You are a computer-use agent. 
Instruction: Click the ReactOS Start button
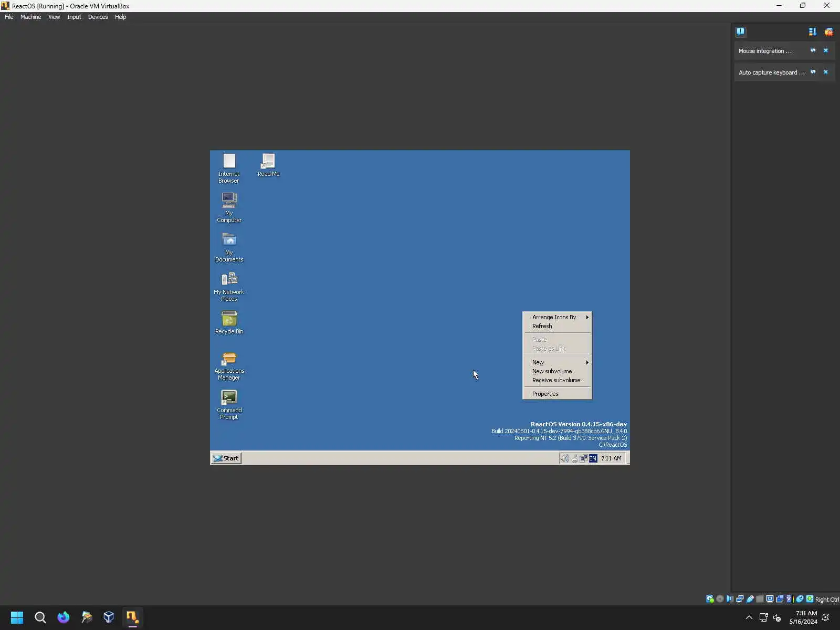coord(226,458)
